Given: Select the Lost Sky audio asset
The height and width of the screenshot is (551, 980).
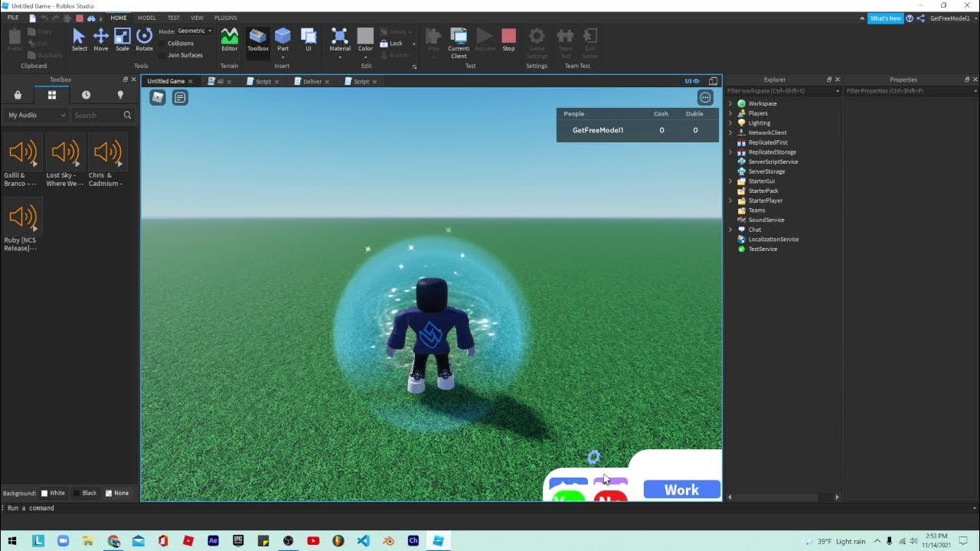Looking at the screenshot, I should click(65, 160).
